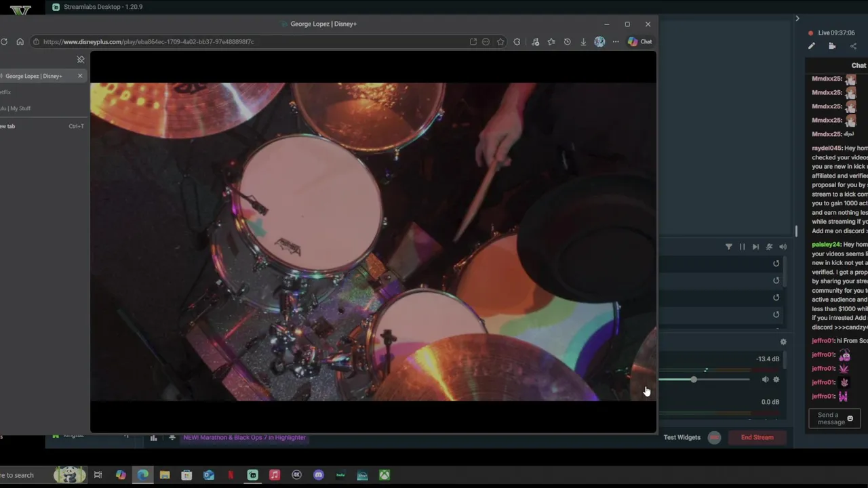Collapse the Streamlabs chat panel with the chevron
This screenshot has width=868, height=488.
tap(797, 18)
